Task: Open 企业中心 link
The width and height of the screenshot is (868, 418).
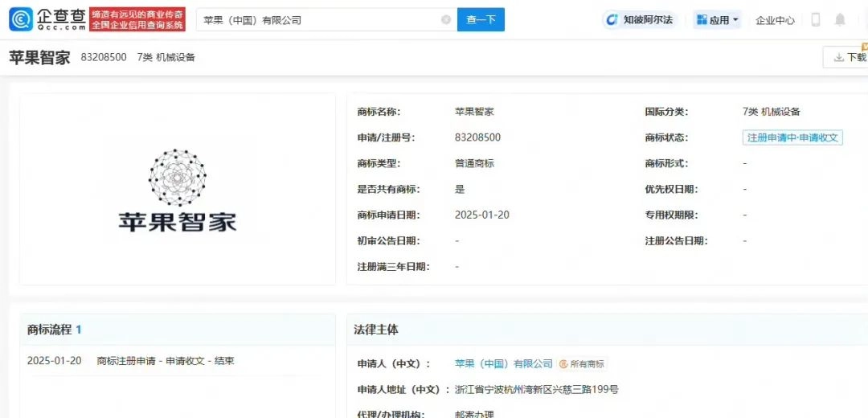Action: click(775, 20)
